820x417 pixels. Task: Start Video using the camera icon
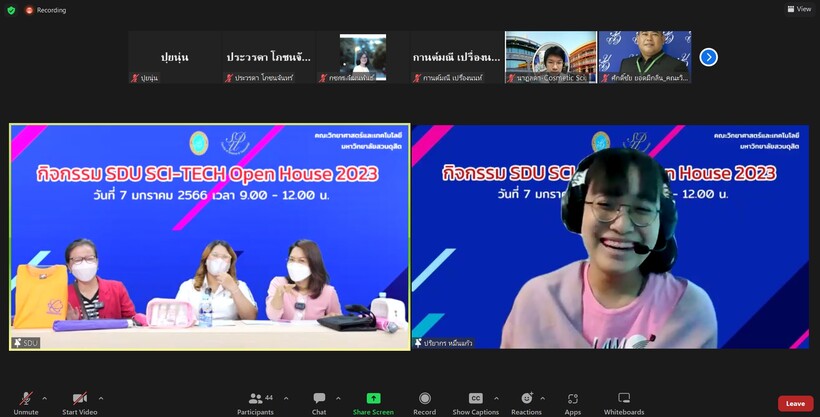pos(79,403)
